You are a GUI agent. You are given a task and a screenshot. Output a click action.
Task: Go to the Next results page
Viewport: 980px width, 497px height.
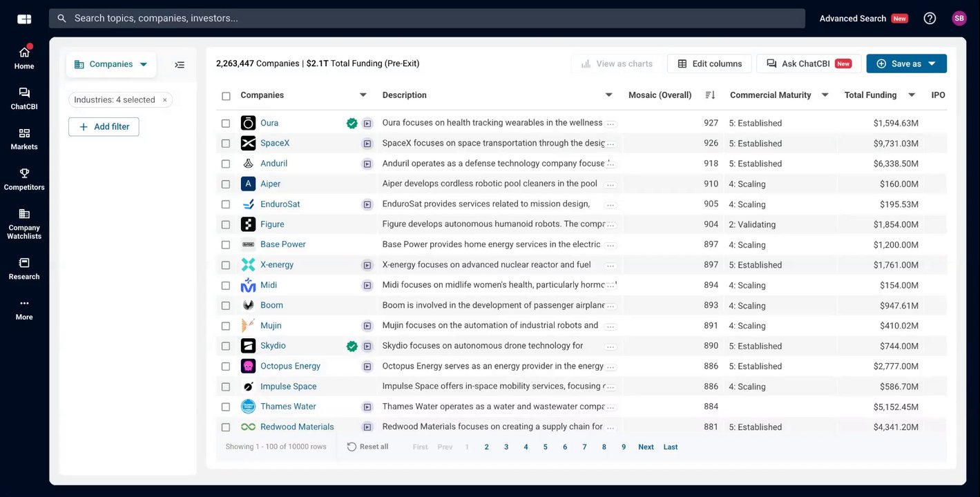coord(646,447)
